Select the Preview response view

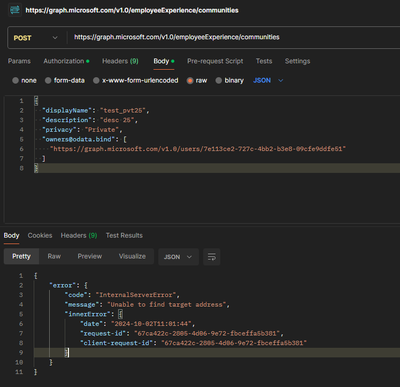pos(90,256)
